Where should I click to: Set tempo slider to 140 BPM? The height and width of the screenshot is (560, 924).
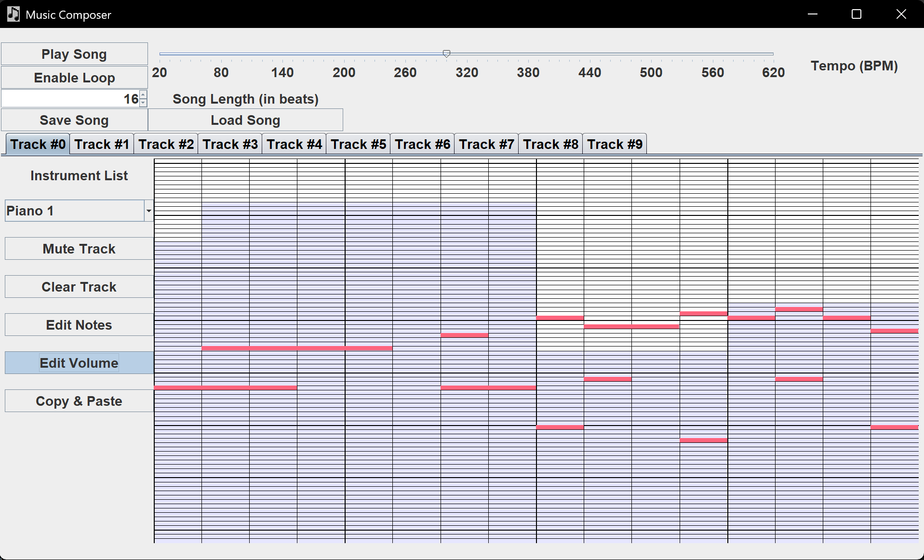click(282, 53)
